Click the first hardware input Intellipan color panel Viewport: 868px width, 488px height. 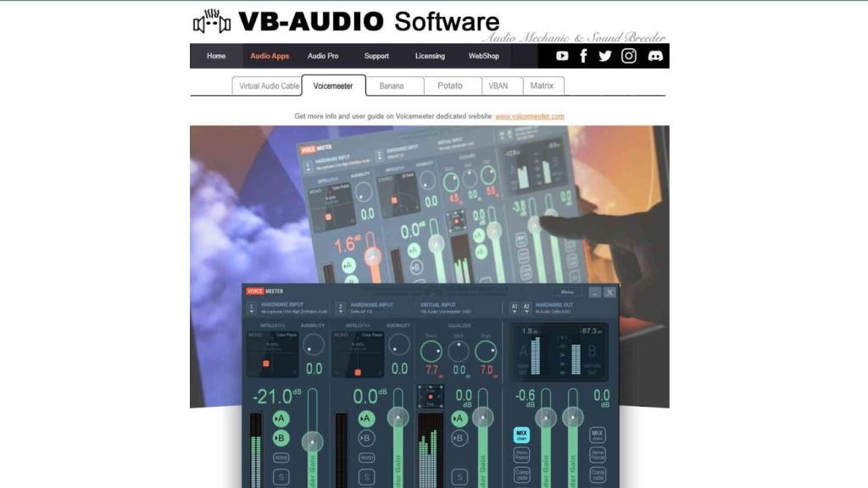[x=272, y=354]
